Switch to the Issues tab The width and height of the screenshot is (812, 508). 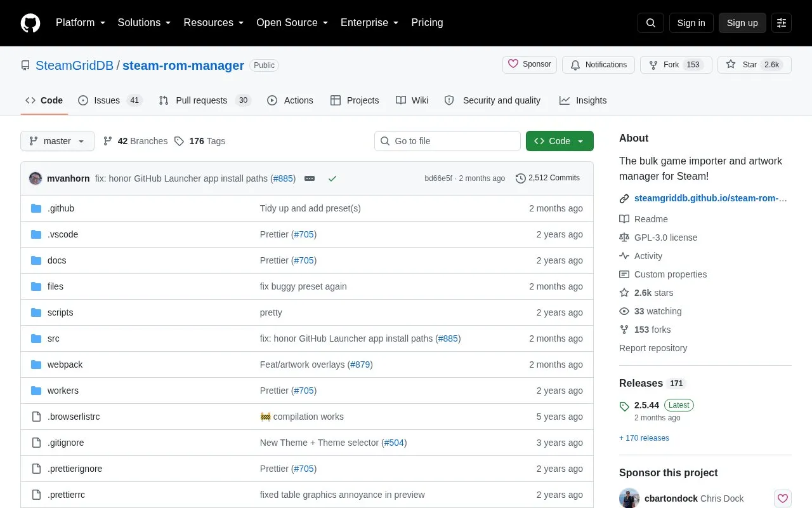(110, 100)
